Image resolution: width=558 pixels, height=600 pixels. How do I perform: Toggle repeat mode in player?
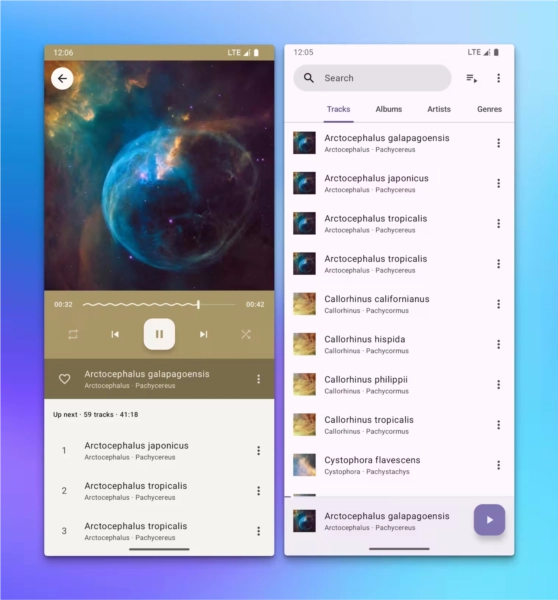(73, 334)
